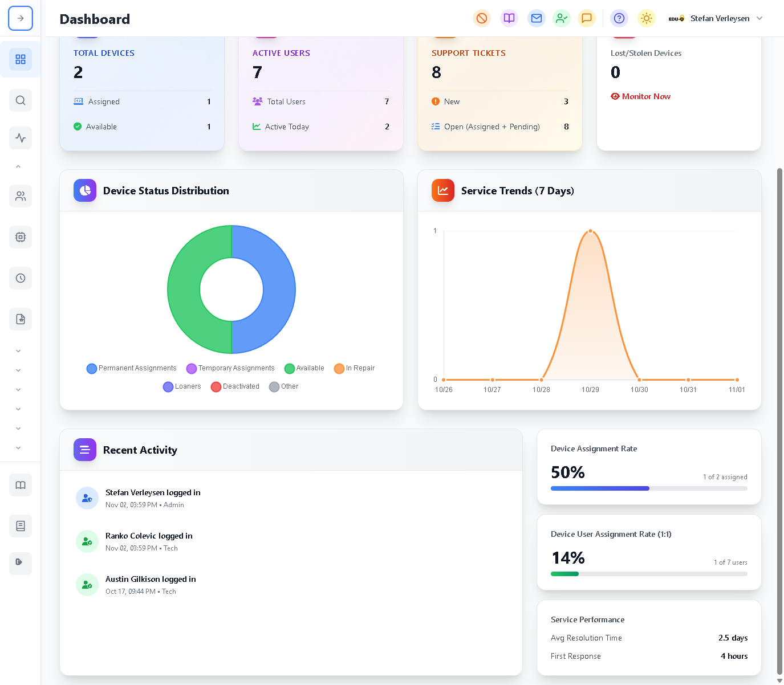Click the Monitor Now link for Lost/Stolen Devices
784x685 pixels.
pos(640,96)
